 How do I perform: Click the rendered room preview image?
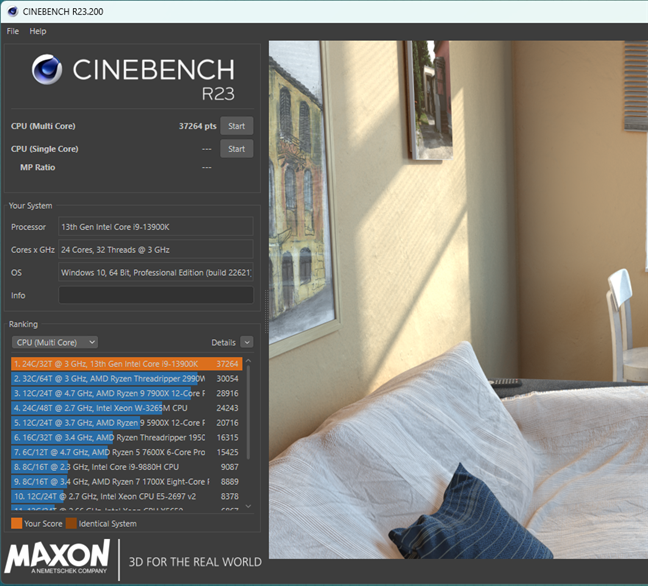point(458,300)
